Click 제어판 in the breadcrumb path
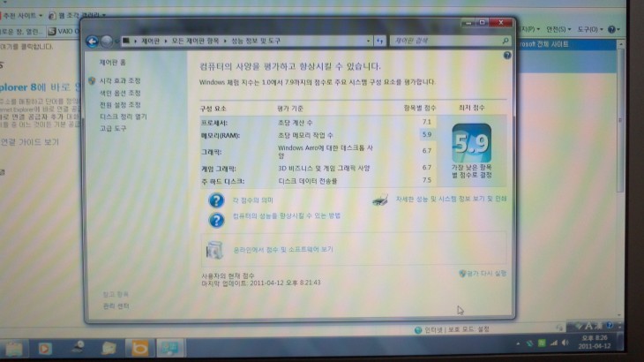 (150, 41)
